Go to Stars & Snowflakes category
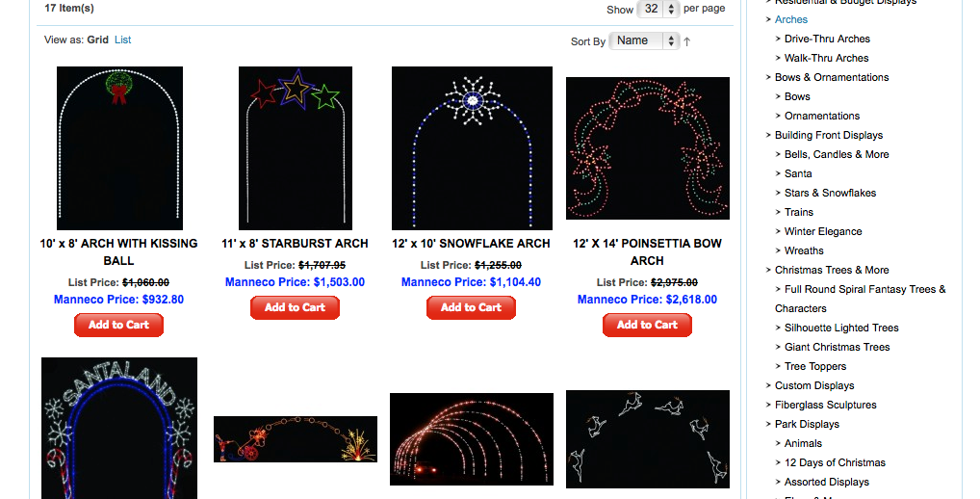This screenshot has height=499, width=980. [x=830, y=194]
